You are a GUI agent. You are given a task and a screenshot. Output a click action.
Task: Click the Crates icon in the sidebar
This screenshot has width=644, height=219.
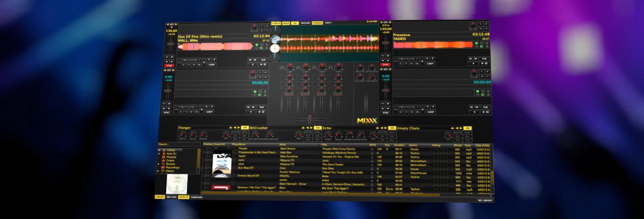[x=163, y=160]
